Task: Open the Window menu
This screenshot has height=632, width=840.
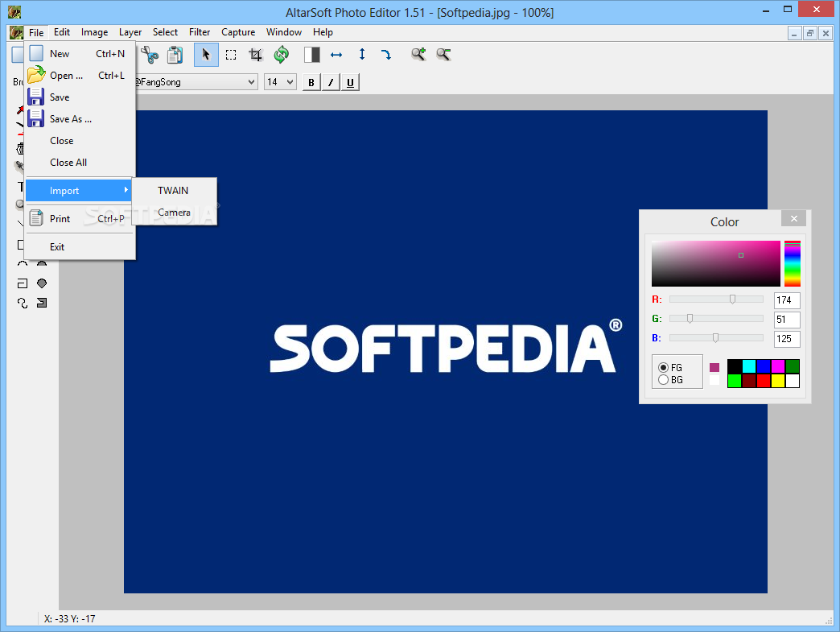Action: point(283,32)
